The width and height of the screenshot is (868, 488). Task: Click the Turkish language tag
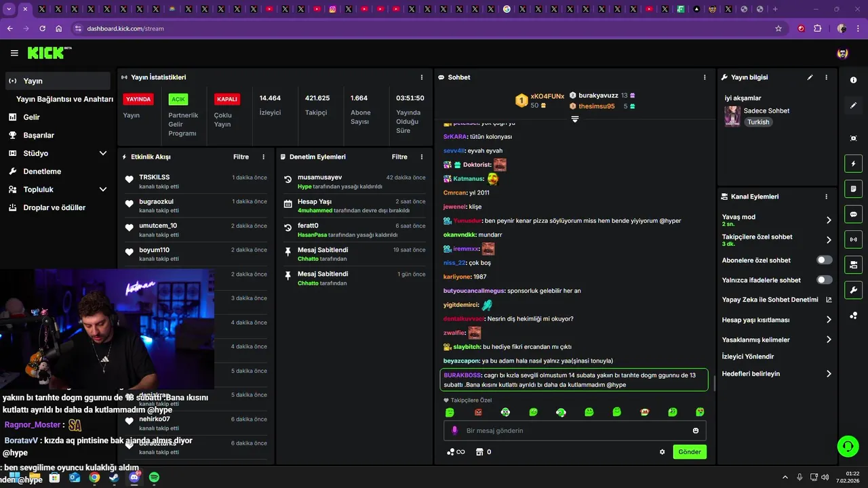(758, 122)
